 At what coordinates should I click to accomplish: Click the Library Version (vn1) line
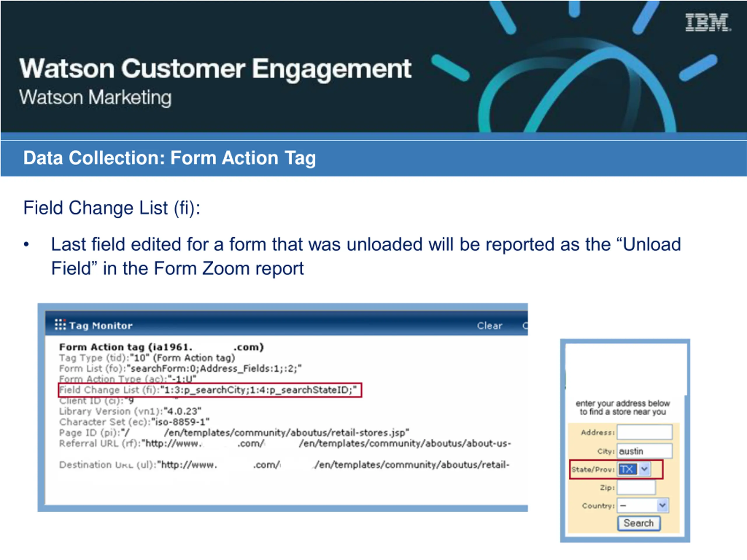(130, 412)
